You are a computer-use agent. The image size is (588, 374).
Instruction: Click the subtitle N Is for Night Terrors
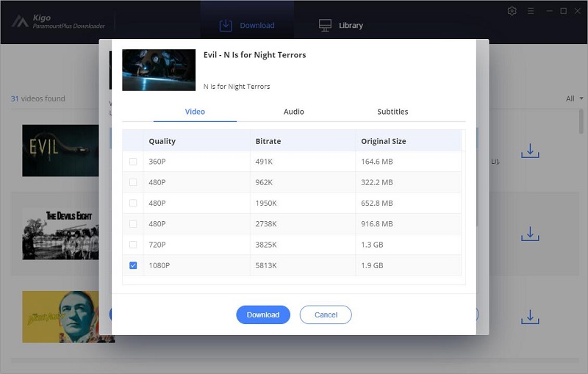click(x=237, y=87)
